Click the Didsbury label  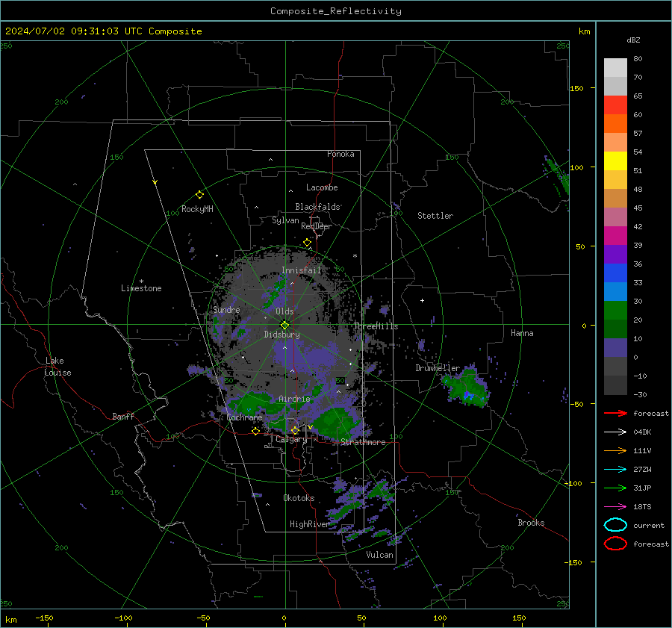tap(281, 335)
